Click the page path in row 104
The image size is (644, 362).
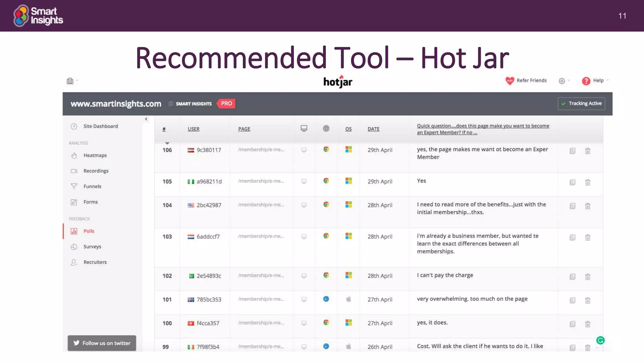(261, 205)
